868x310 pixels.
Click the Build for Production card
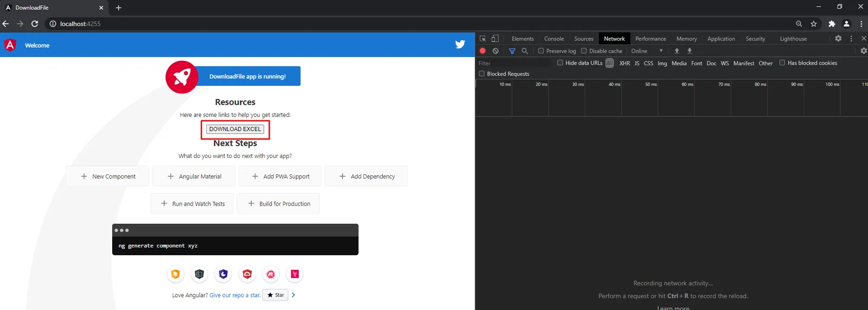278,204
